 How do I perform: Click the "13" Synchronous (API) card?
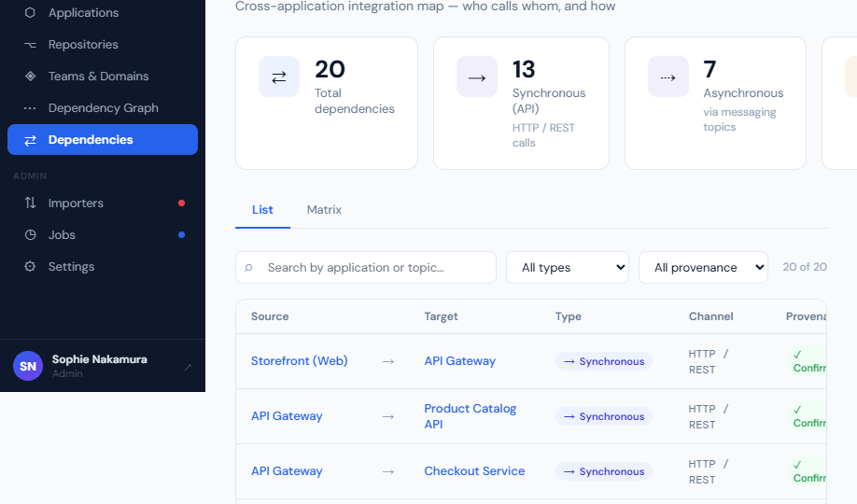coord(521,104)
